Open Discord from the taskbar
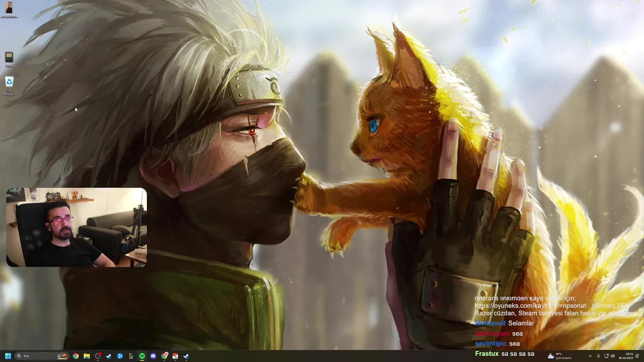Image resolution: width=644 pixels, height=362 pixels. [153, 356]
